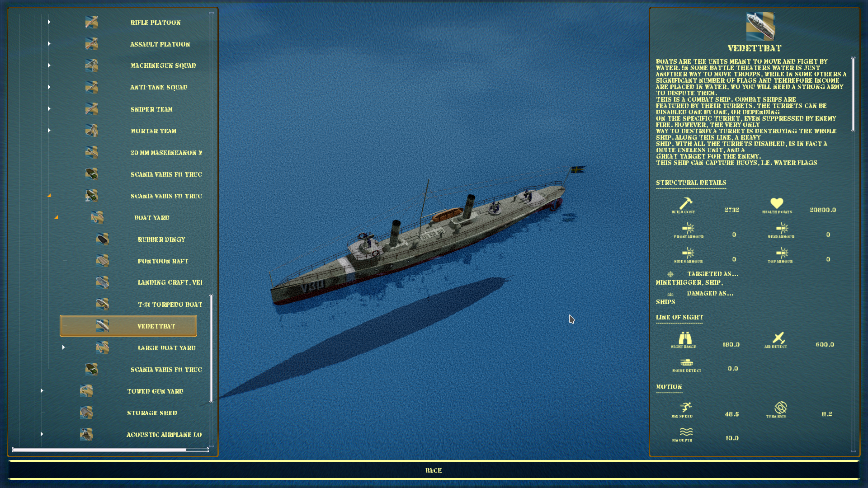
Task: Click the Acoustic Airplane Locator icon
Action: pyautogui.click(x=86, y=434)
